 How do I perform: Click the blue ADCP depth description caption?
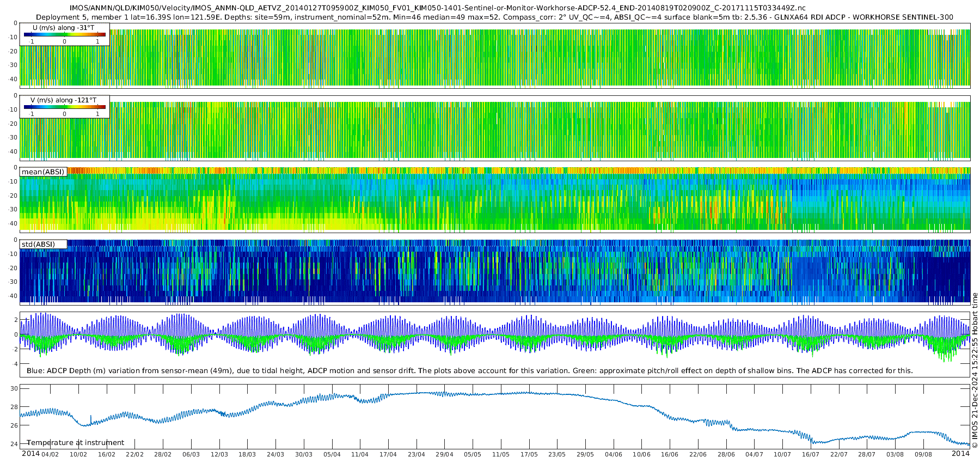point(469,370)
